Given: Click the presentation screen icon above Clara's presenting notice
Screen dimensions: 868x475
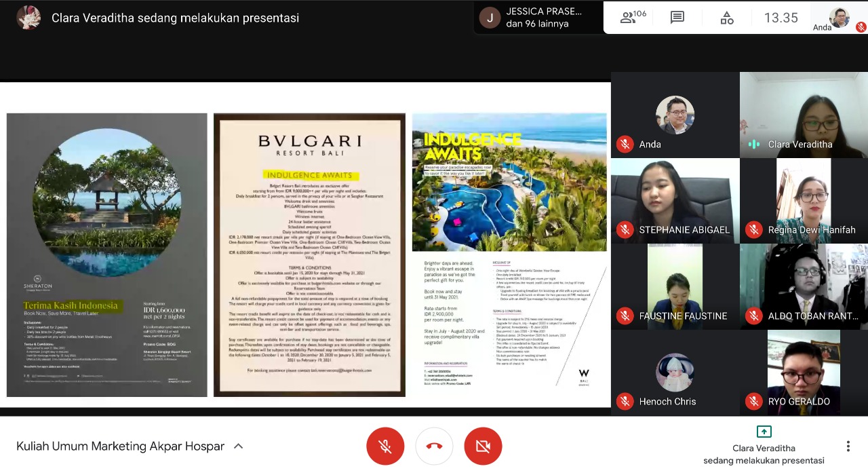Looking at the screenshot, I should coord(764,432).
